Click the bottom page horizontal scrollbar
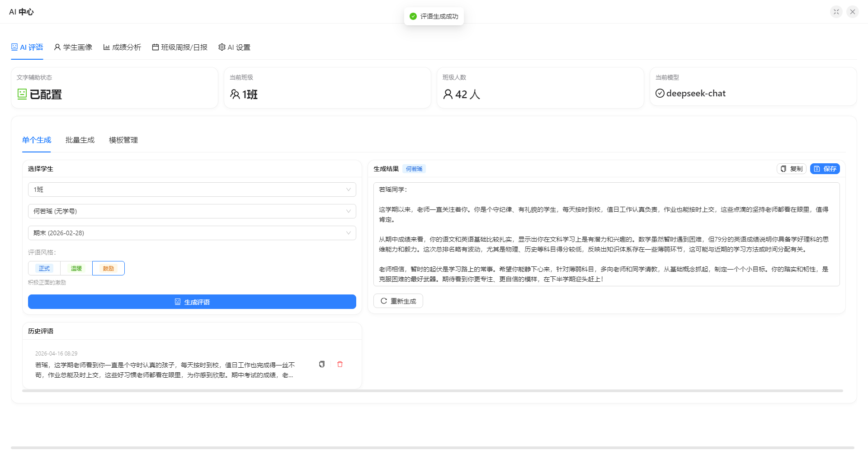 pos(433,448)
